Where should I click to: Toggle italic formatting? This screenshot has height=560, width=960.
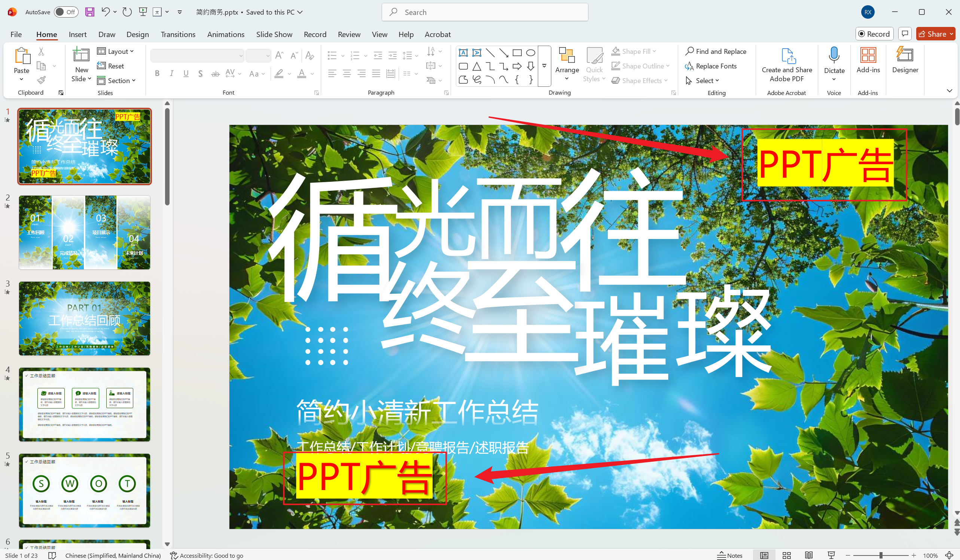coord(171,73)
